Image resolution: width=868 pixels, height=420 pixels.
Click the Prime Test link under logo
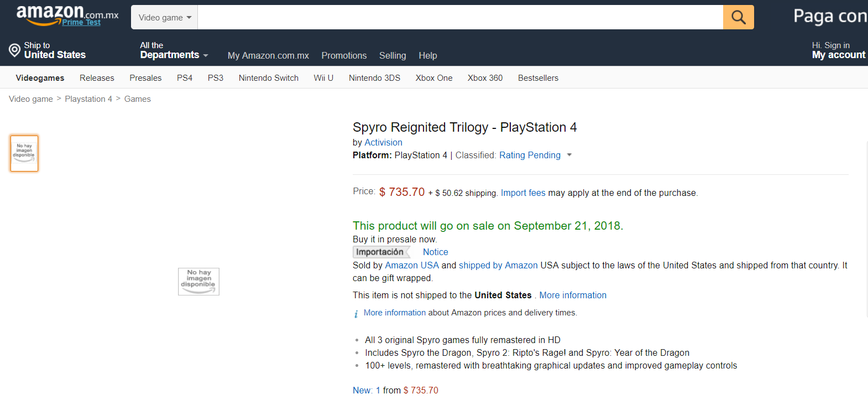point(81,23)
